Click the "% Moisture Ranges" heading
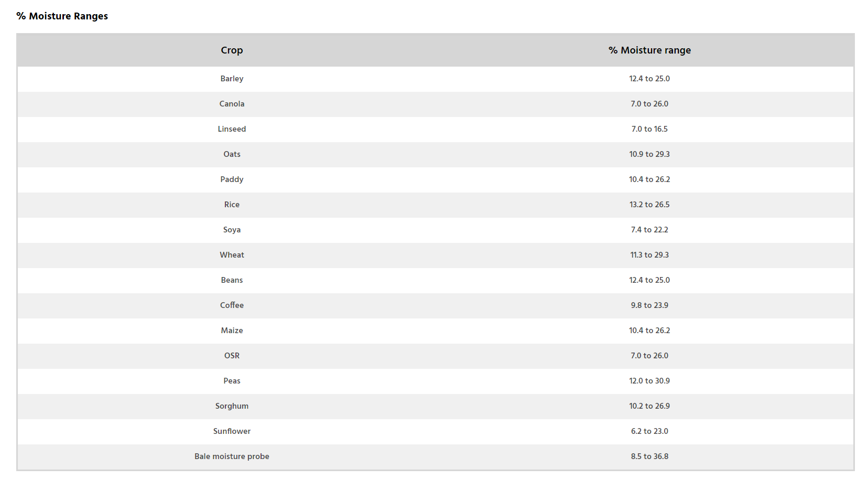Image resolution: width=868 pixels, height=479 pixels. (x=62, y=16)
